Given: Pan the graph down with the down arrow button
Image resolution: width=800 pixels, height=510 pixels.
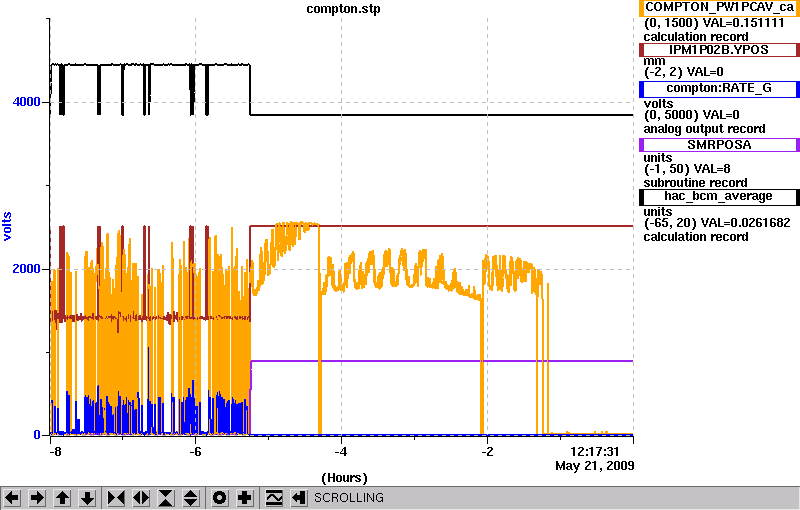Looking at the screenshot, I should pyautogui.click(x=87, y=498).
